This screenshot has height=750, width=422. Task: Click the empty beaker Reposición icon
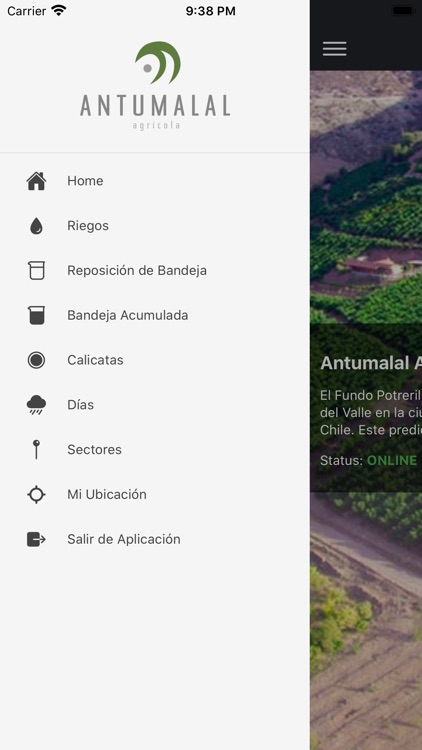36,271
